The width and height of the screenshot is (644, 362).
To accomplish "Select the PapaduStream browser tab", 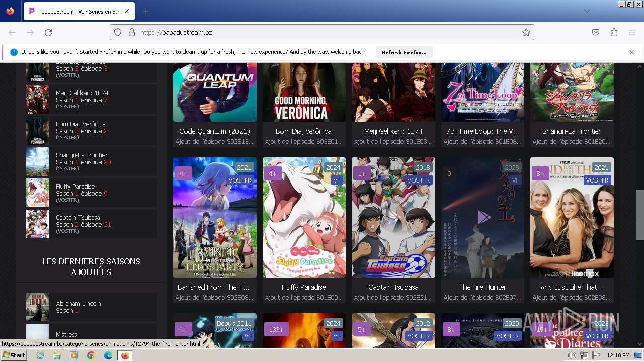I will point(78,11).
